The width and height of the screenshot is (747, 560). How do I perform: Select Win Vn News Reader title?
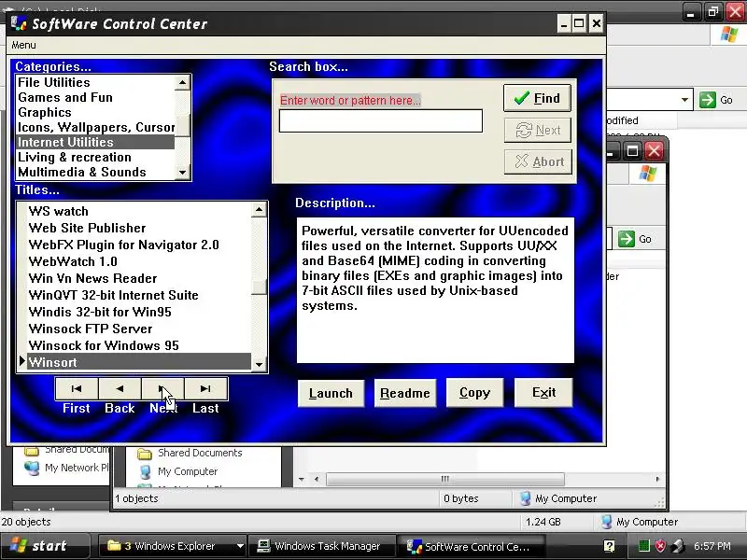pos(138,278)
